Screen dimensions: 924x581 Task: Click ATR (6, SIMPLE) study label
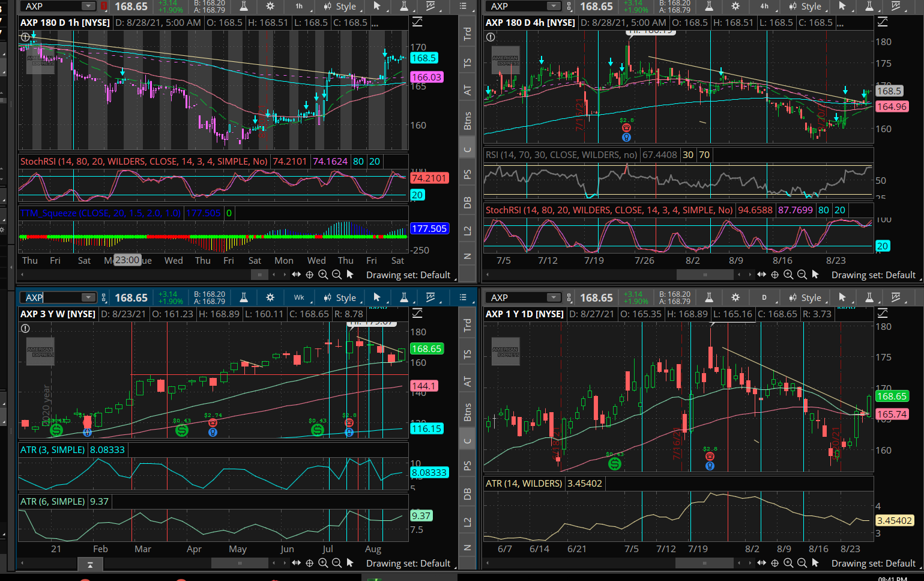tap(53, 501)
